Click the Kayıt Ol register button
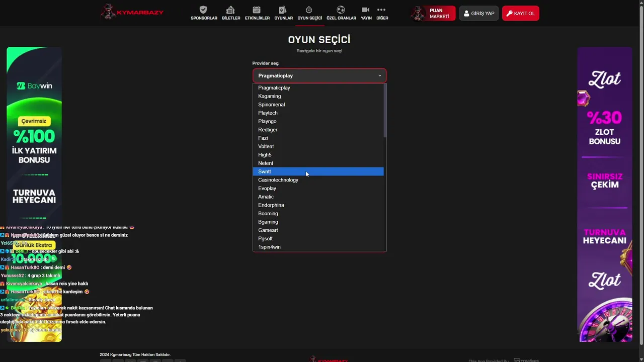The image size is (644, 362). click(x=520, y=13)
